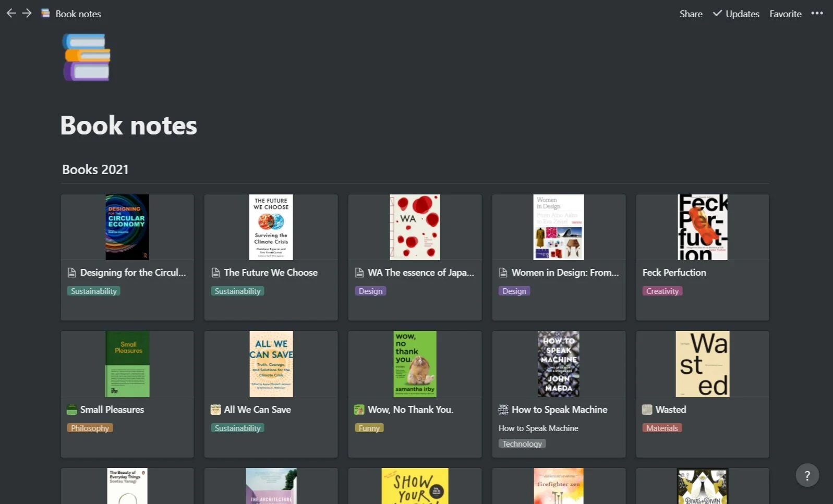Open the Updates panel

(x=736, y=14)
